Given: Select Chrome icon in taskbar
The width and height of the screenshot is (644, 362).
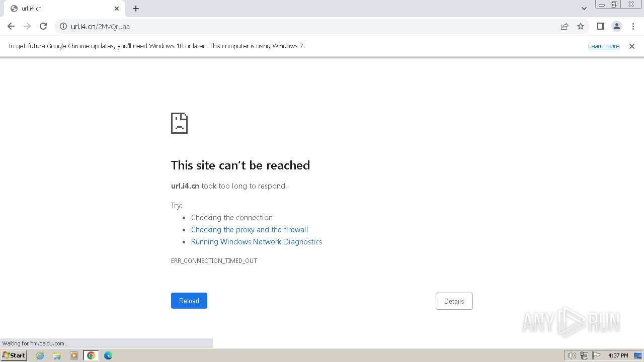Looking at the screenshot, I should tap(91, 355).
